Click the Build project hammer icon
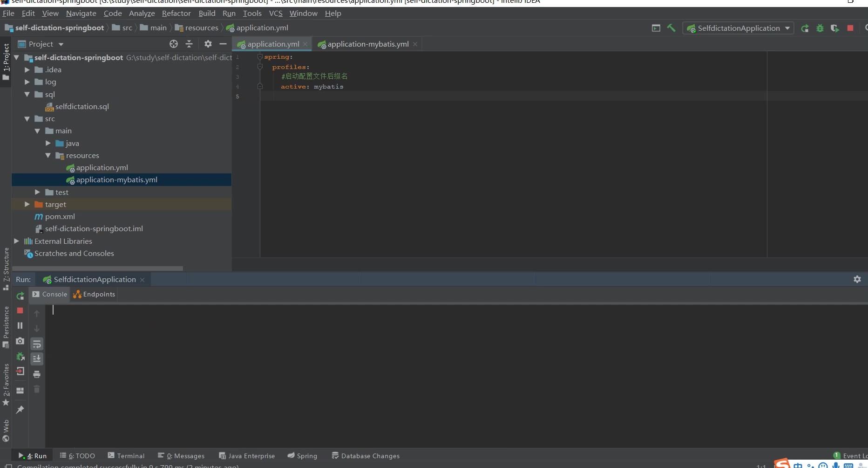Viewport: 868px width, 468px height. (x=671, y=28)
